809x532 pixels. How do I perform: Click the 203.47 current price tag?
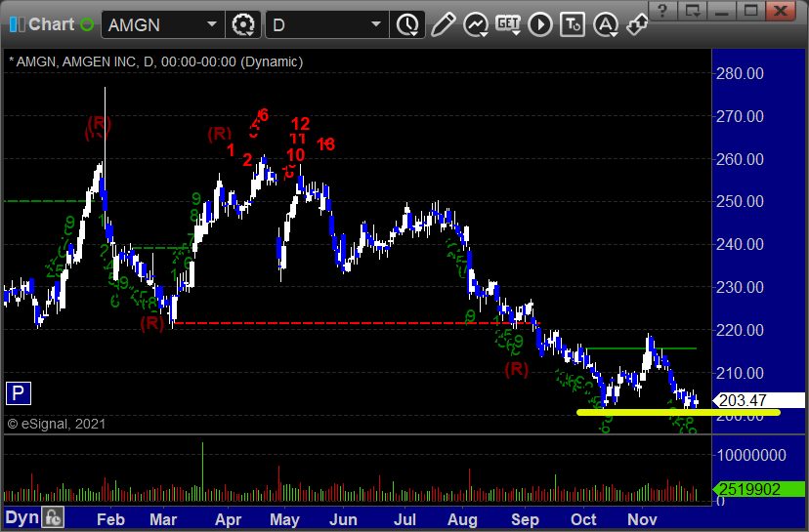(758, 400)
